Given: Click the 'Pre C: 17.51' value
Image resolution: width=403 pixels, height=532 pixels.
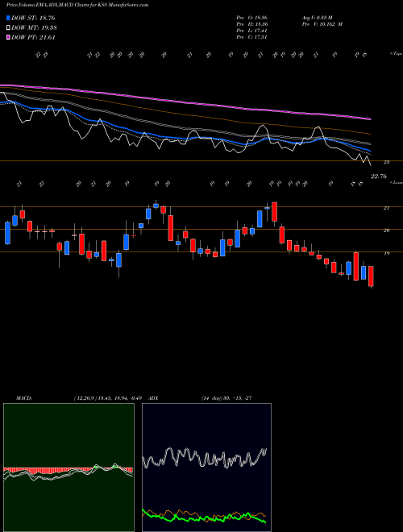Looking at the screenshot, I should pyautogui.click(x=251, y=37).
